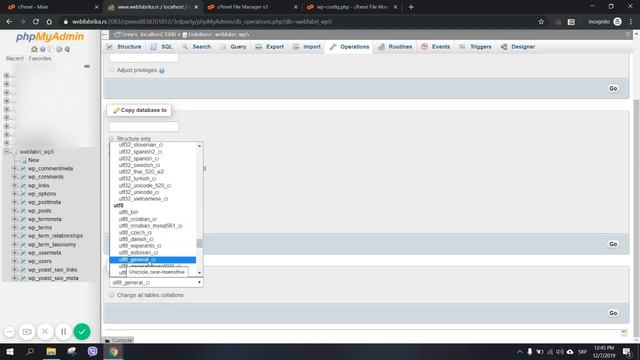This screenshot has width=640, height=360.
Task: Bookmark this page with star icon
Action: 541,22
